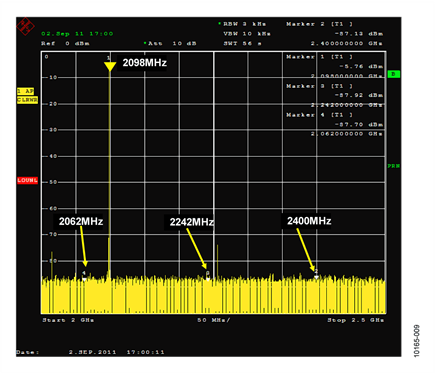Click the 2098MHz annotation label

[x=144, y=63]
